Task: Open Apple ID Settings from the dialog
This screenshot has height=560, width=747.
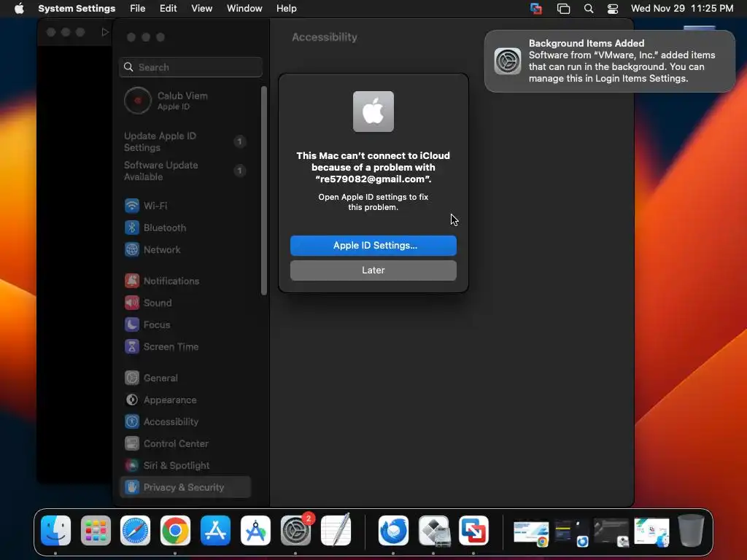Action: click(373, 246)
